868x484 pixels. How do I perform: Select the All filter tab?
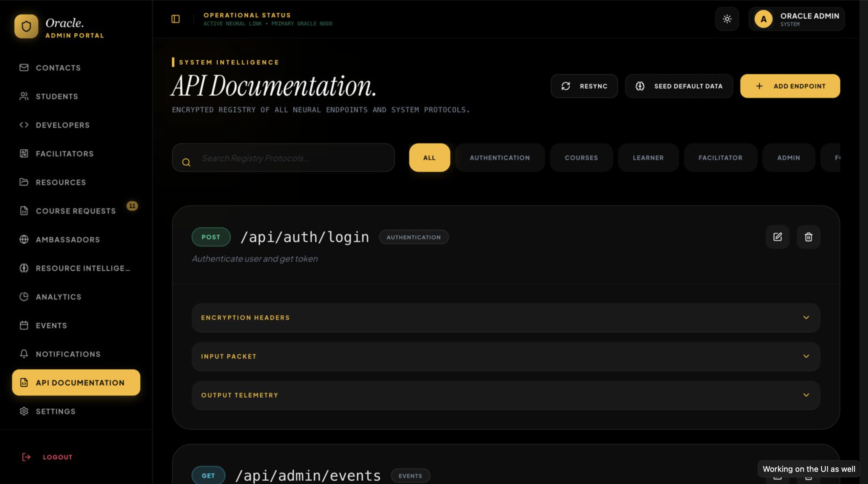click(x=429, y=158)
